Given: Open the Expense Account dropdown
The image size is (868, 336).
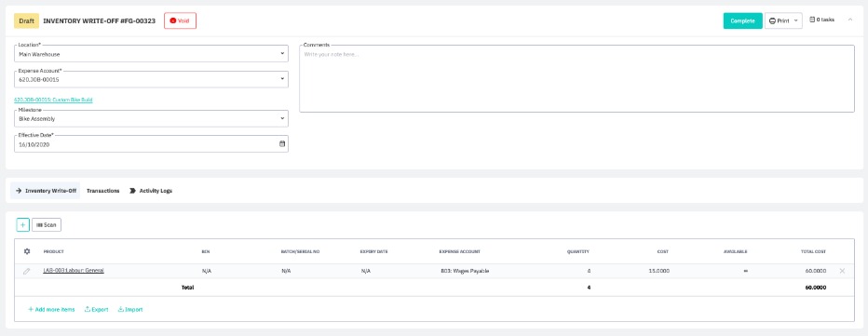Looking at the screenshot, I should coord(151,79).
